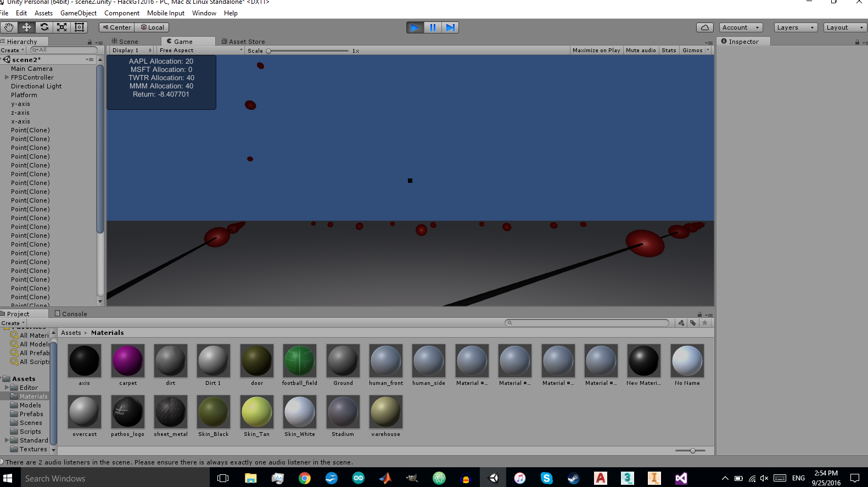Screen dimensions: 868x487
Task: Toggle Maximize on Play
Action: pos(596,50)
